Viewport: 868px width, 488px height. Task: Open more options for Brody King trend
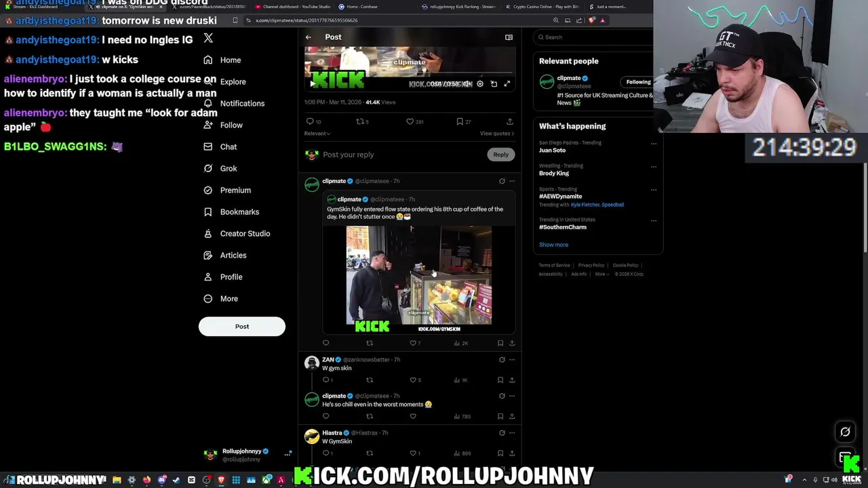(x=654, y=167)
